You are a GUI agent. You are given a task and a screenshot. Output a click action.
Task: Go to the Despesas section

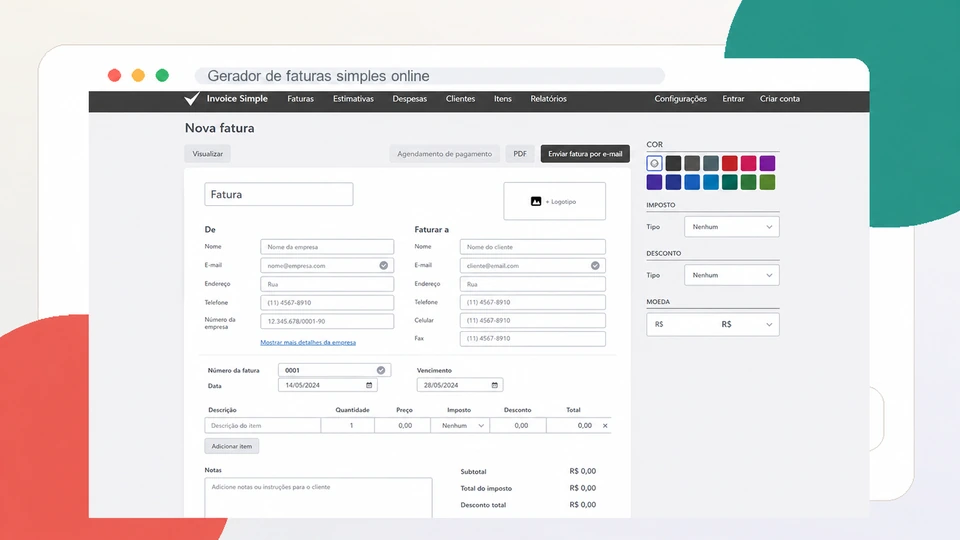410,99
